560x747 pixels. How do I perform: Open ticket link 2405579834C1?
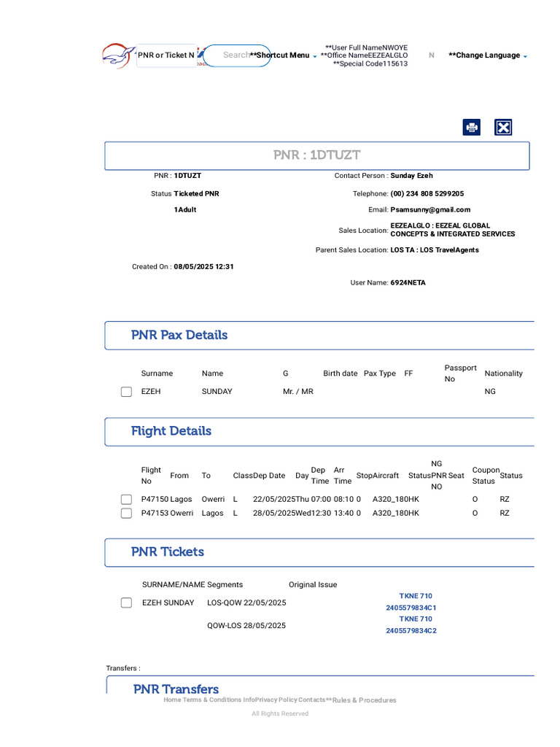tap(411, 608)
